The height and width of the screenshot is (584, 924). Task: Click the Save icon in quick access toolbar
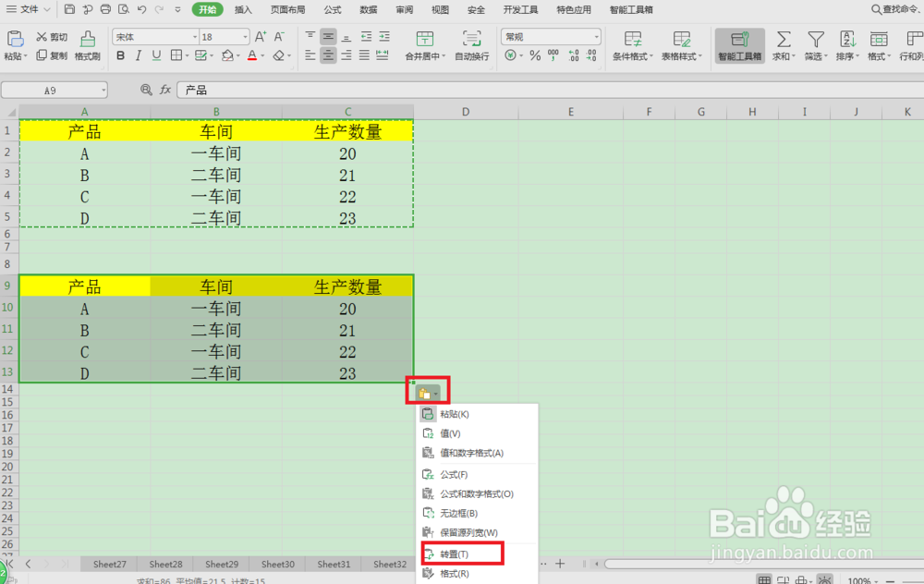69,9
